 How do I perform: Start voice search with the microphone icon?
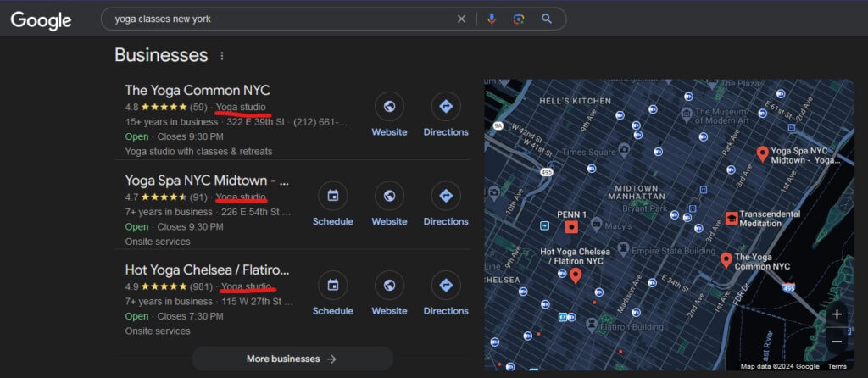(492, 19)
